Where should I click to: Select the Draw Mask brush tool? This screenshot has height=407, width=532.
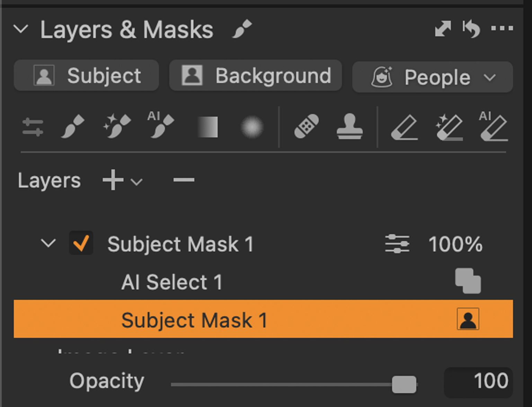click(73, 127)
